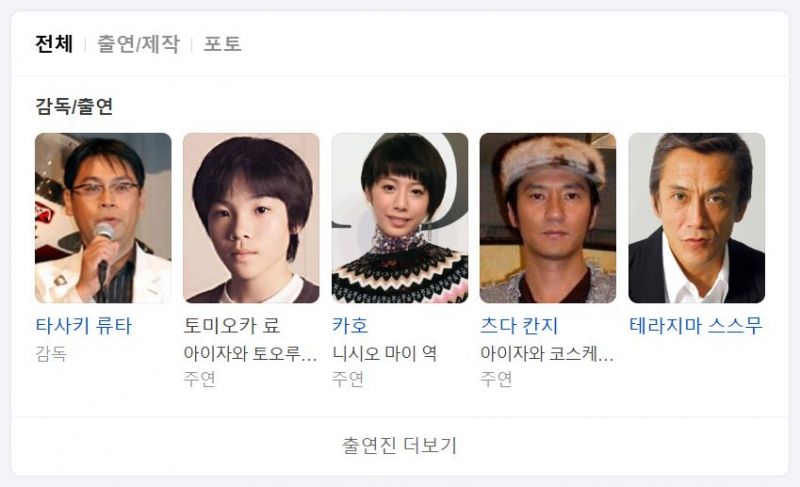Select the 전체 tab
The height and width of the screenshot is (487, 800).
pyautogui.click(x=54, y=44)
